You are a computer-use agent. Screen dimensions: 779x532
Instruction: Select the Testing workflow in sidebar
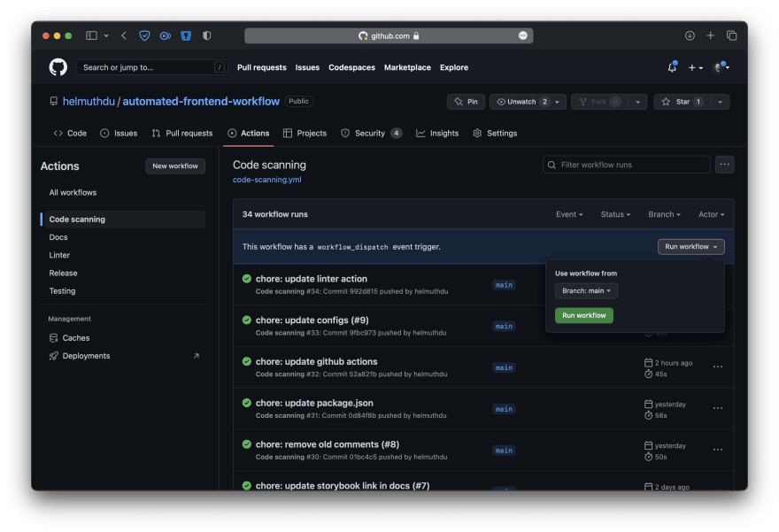click(x=62, y=291)
